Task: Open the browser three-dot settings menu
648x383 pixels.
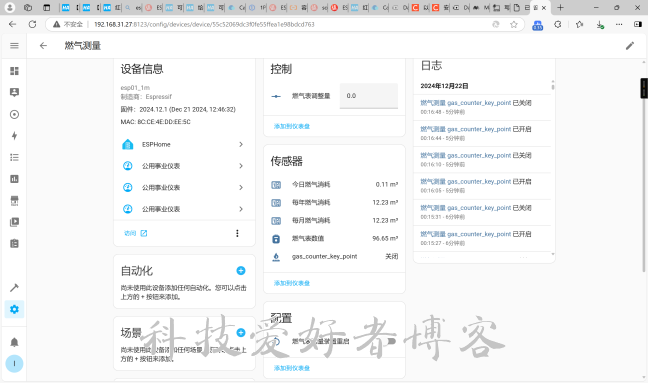Action: click(x=619, y=24)
